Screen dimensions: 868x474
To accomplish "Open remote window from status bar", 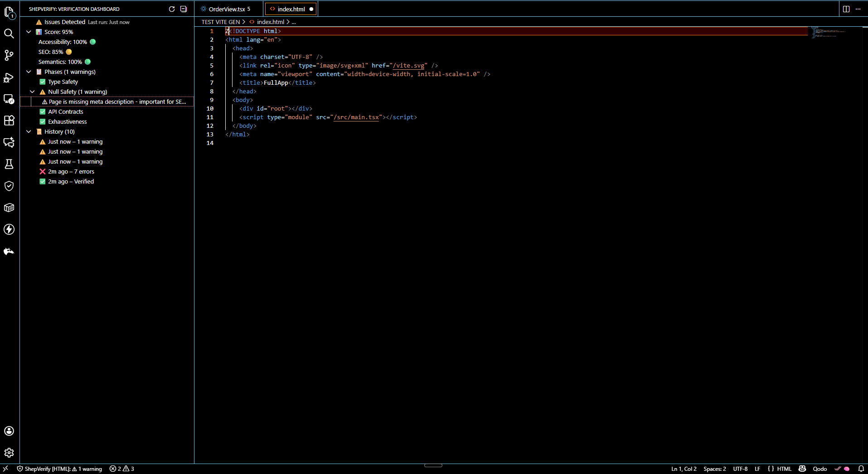I will pyautogui.click(x=5, y=469).
